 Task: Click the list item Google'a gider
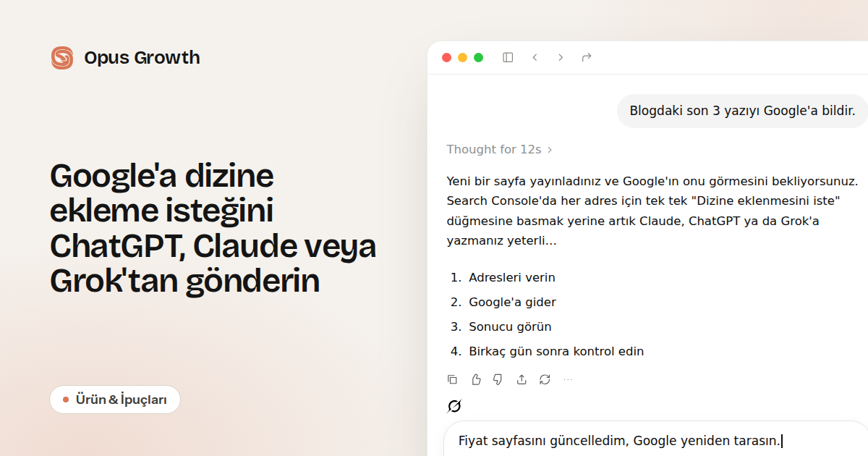click(512, 302)
